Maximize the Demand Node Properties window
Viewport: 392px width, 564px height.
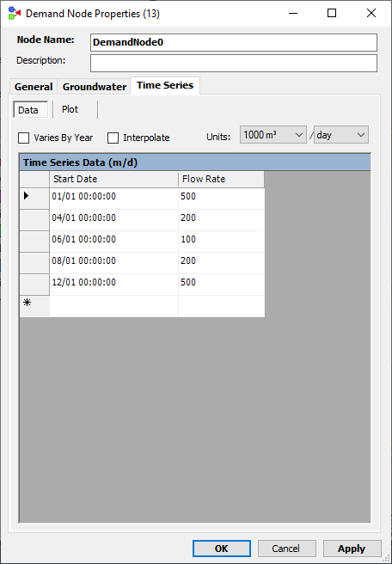coord(332,13)
